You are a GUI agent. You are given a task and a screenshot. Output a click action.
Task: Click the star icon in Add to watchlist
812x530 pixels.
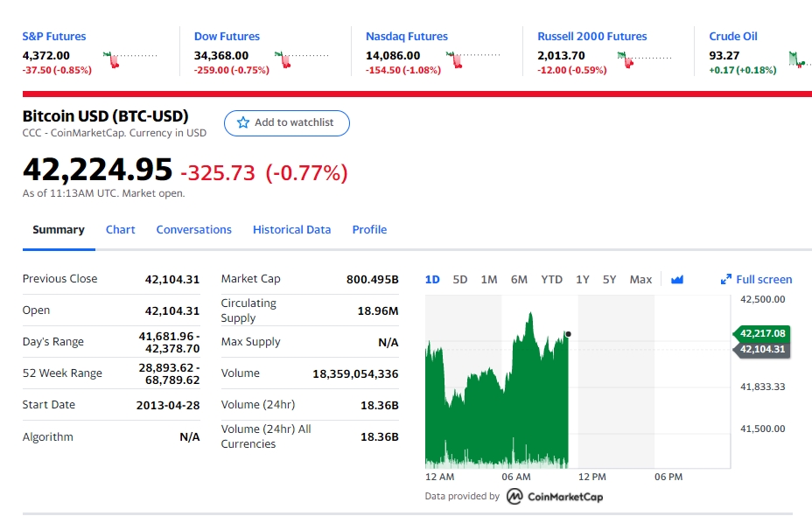coord(243,122)
